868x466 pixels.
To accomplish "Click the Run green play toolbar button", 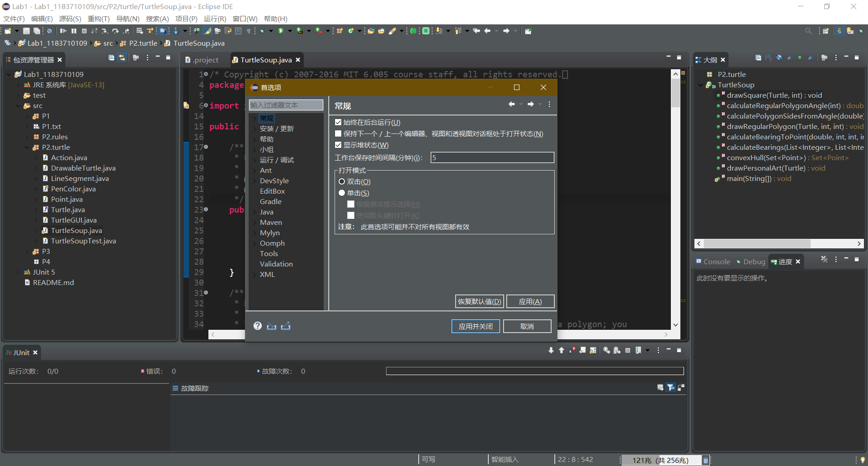I will point(281,31).
